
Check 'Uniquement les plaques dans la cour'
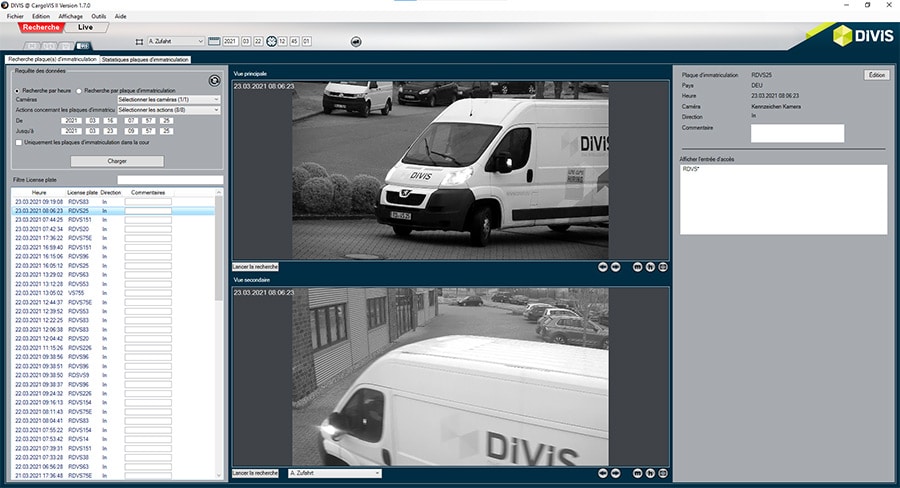pyautogui.click(x=19, y=142)
